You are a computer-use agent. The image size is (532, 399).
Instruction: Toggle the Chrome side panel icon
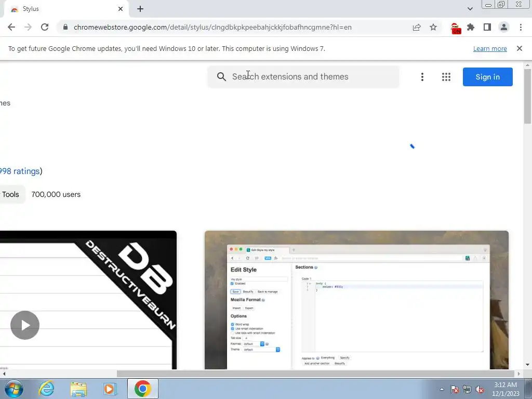(487, 27)
